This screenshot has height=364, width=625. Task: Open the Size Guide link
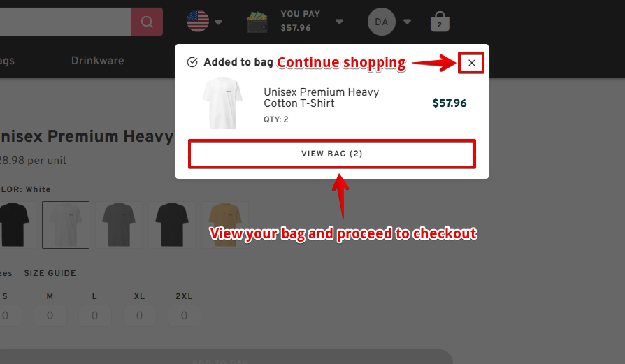(50, 273)
